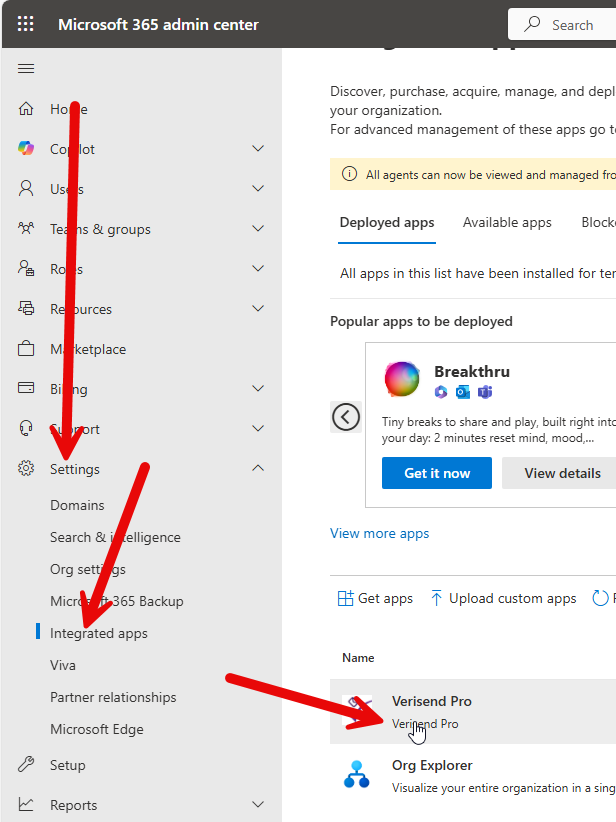The width and height of the screenshot is (616, 822).
Task: Open Viva settings
Action: point(63,665)
